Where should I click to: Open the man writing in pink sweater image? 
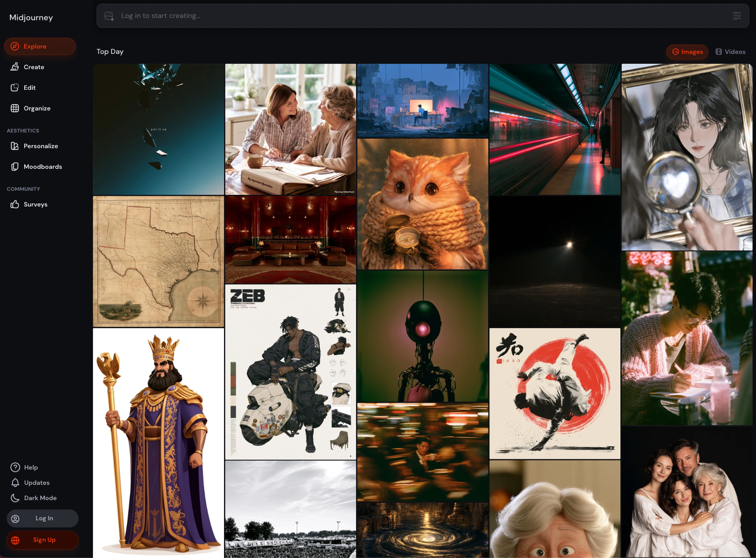687,339
